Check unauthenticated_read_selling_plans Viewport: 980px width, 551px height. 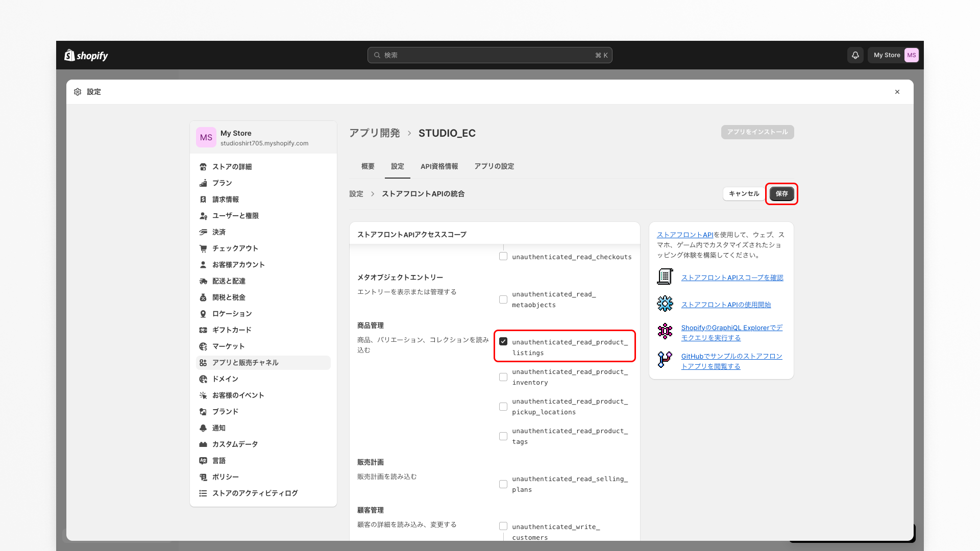point(503,484)
